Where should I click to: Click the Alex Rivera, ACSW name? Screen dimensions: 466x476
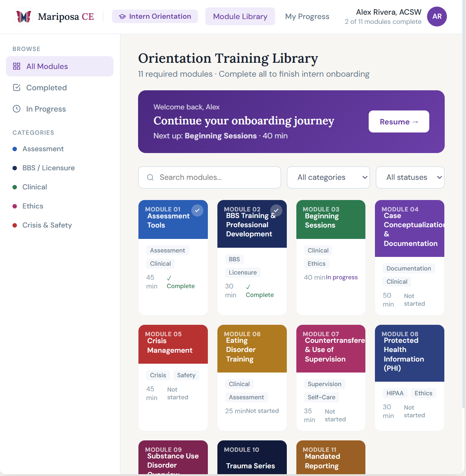[x=389, y=12]
